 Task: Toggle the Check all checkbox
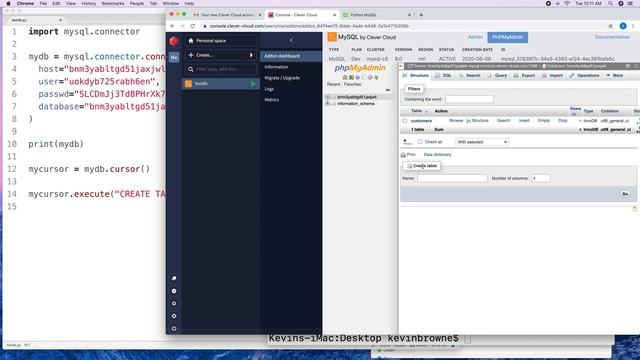click(x=420, y=142)
